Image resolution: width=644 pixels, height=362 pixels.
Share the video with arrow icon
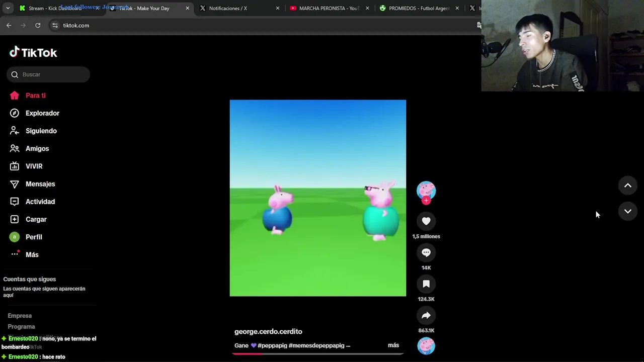tap(426, 315)
